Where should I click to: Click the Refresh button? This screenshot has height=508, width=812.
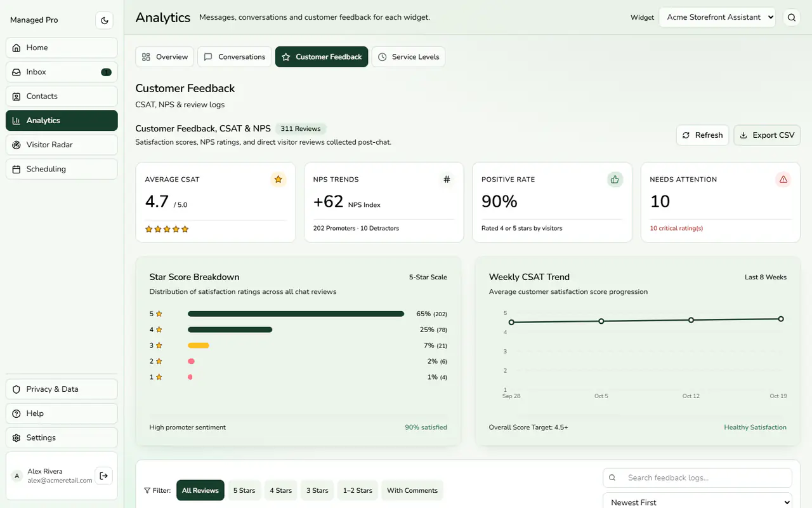coord(703,135)
